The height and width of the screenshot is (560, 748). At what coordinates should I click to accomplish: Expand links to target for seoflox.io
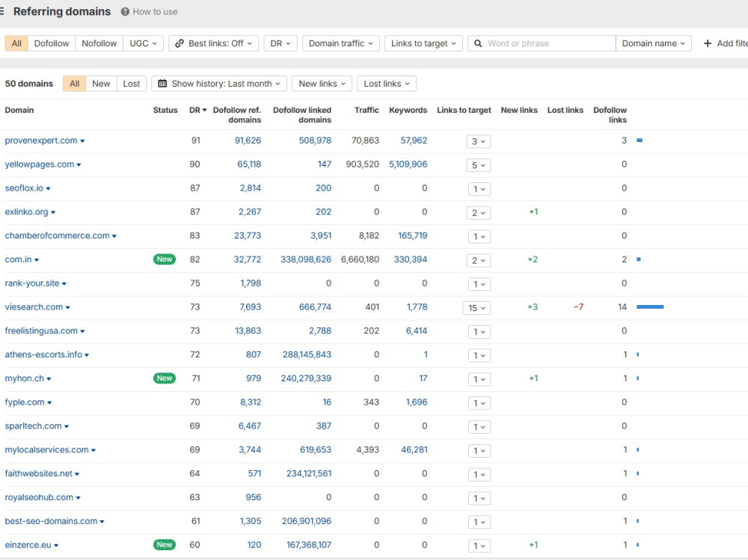tap(479, 189)
